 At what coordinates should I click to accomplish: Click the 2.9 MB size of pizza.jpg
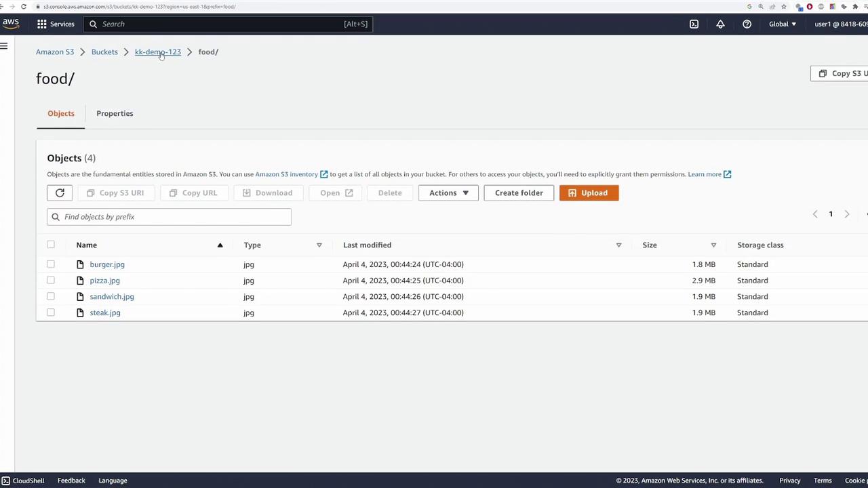click(704, 281)
